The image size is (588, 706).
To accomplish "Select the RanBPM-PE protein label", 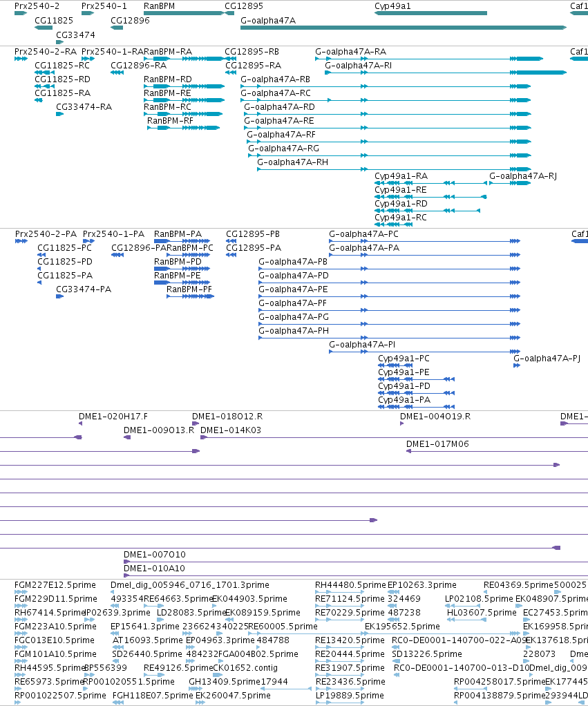I will (x=178, y=276).
